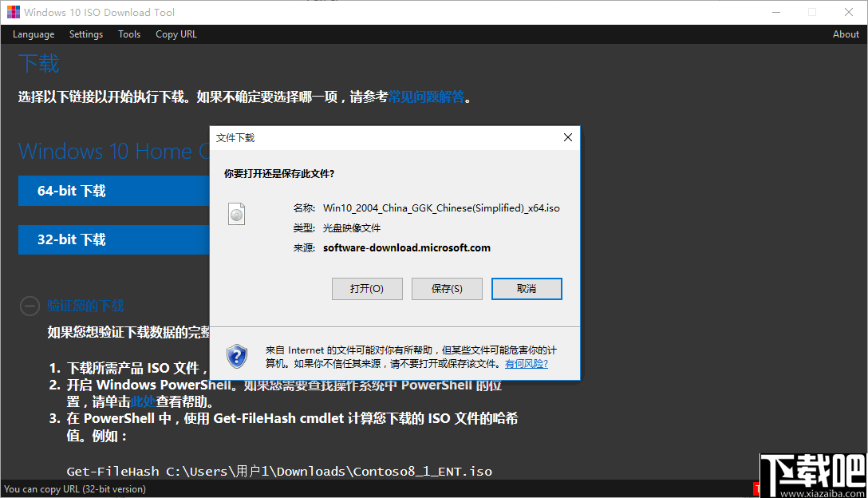The width and height of the screenshot is (868, 498).
Task: Click the status bar copy URL message
Action: 75,489
